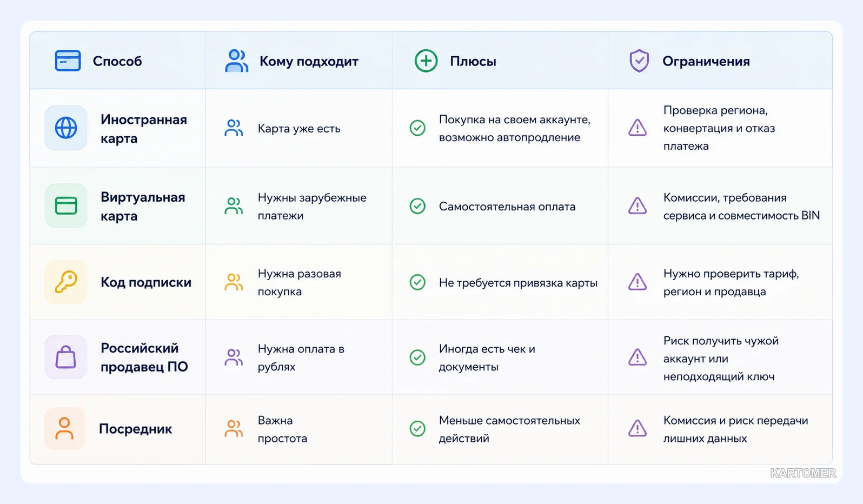Select the key icon for Код подписки
Viewport: 863px width, 504px height.
(66, 282)
